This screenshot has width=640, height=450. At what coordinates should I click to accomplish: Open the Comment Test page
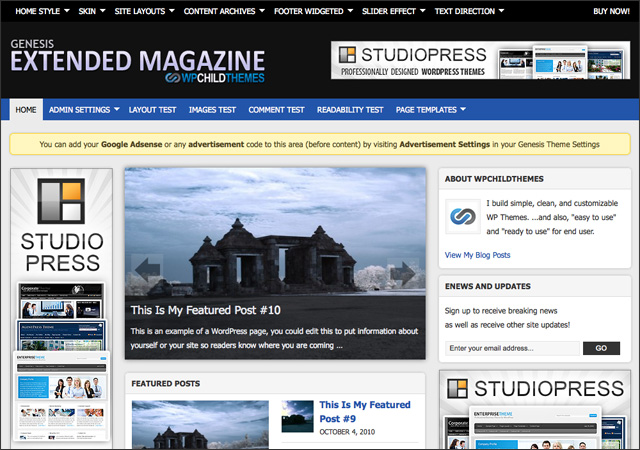click(x=276, y=110)
